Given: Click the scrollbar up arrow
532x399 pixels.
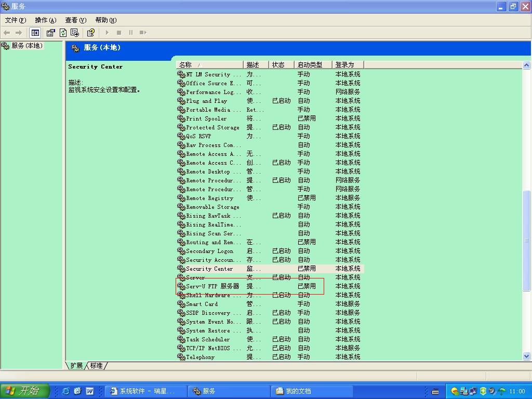Looking at the screenshot, I should [526, 65].
